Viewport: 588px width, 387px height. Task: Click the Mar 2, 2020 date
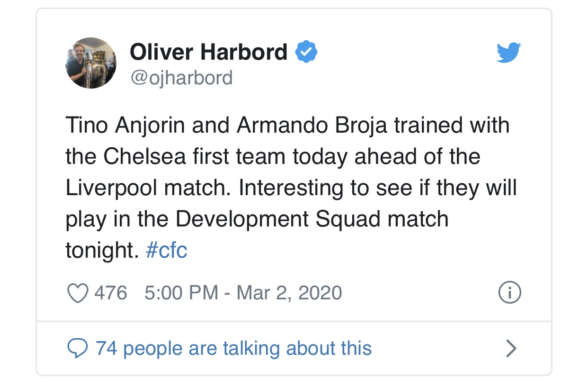[289, 293]
